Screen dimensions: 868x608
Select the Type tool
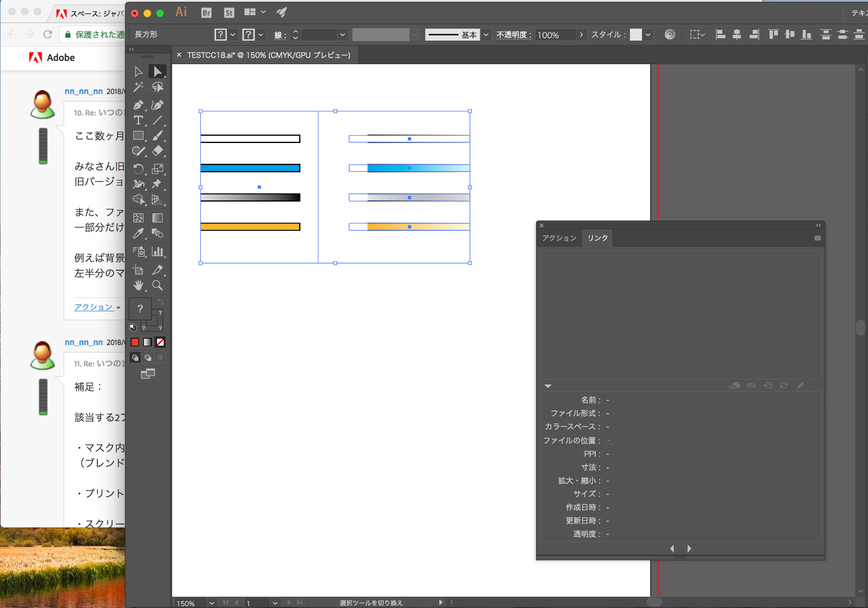pos(138,120)
